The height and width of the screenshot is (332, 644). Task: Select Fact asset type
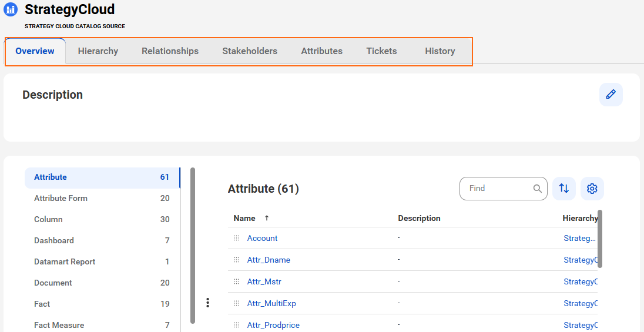click(x=102, y=304)
